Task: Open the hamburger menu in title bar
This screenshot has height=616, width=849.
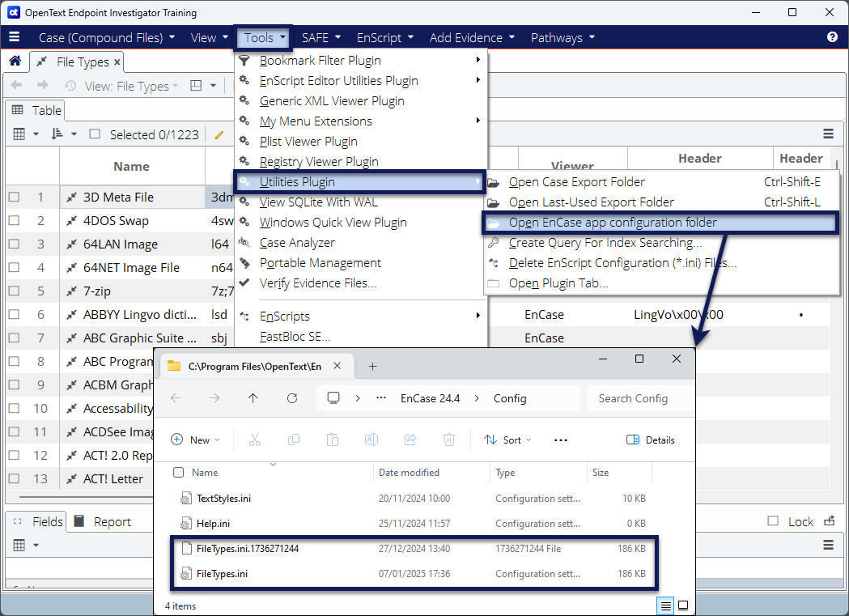Action: (x=15, y=36)
